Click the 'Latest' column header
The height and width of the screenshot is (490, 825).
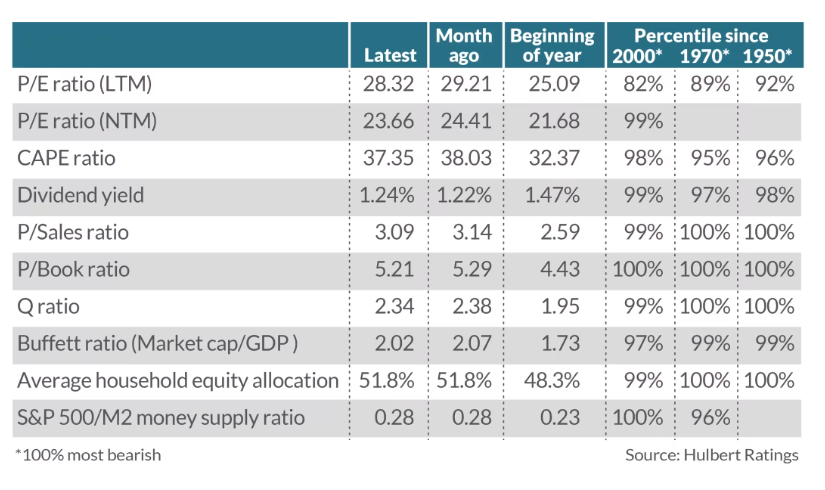click(389, 55)
